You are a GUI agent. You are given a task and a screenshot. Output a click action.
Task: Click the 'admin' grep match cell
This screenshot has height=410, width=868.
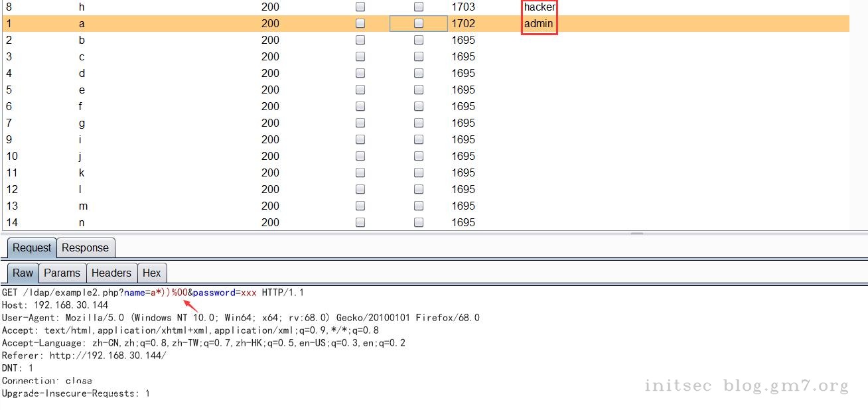click(x=538, y=23)
